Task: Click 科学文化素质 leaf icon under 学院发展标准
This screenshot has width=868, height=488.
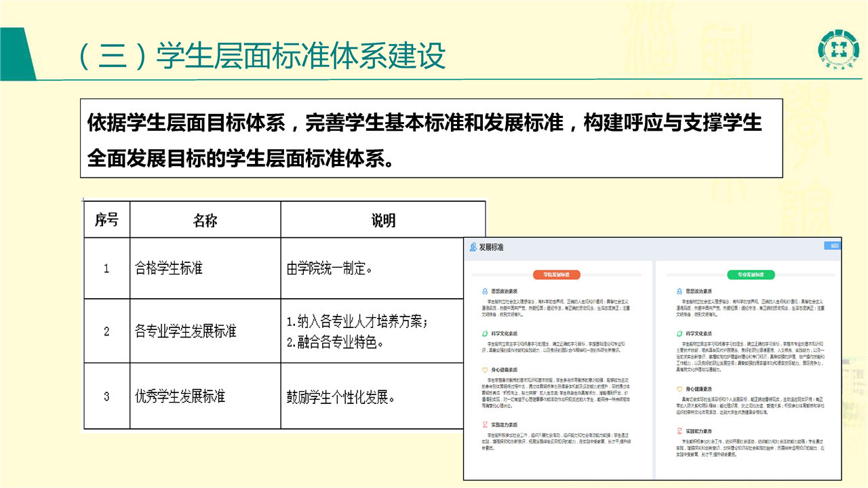Action: click(484, 333)
